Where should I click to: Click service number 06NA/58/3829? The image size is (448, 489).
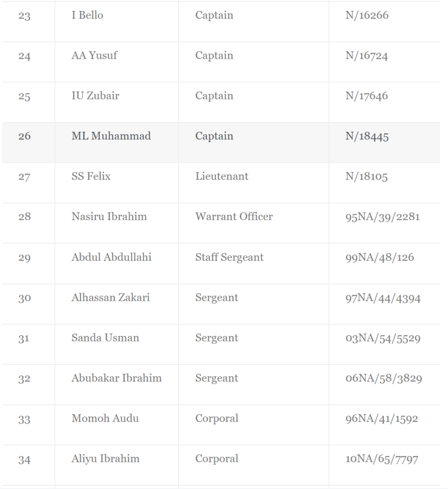click(x=384, y=378)
